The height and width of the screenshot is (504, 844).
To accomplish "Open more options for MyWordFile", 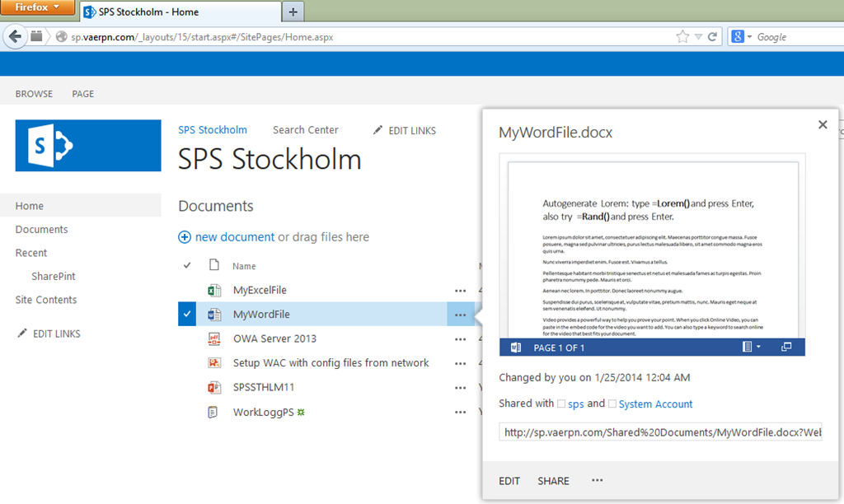I will tap(460, 315).
